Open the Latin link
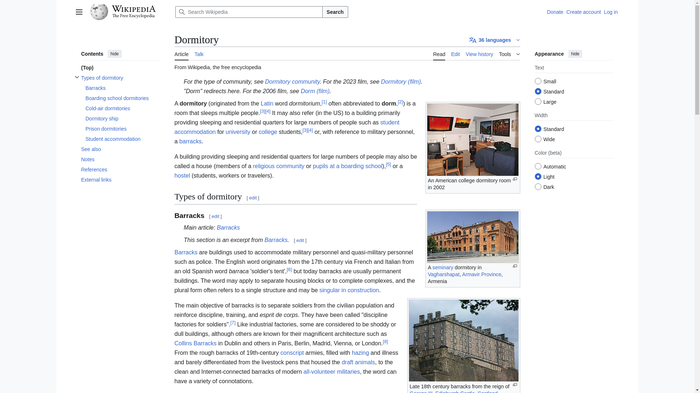The width and height of the screenshot is (700, 393). tap(267, 104)
